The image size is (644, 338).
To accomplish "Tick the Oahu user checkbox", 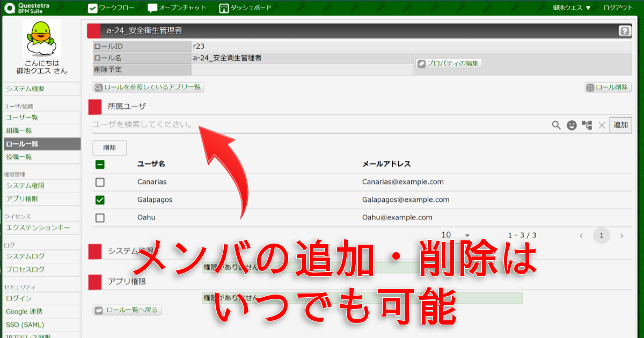I will [100, 218].
